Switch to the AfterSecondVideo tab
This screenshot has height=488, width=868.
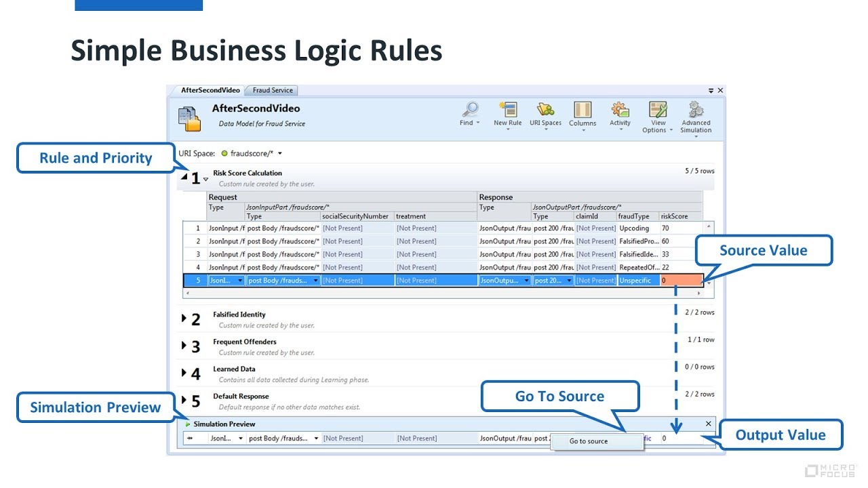(210, 90)
